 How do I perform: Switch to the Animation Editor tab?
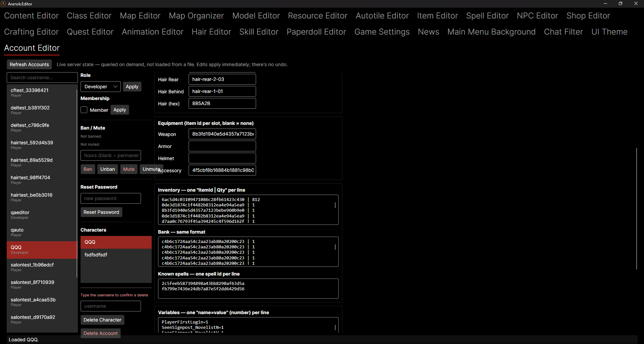point(152,32)
